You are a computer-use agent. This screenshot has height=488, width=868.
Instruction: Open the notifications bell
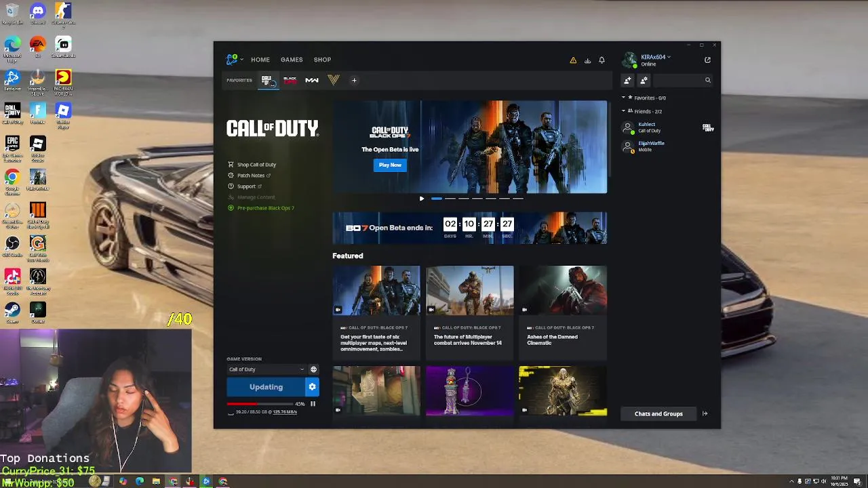pos(601,60)
